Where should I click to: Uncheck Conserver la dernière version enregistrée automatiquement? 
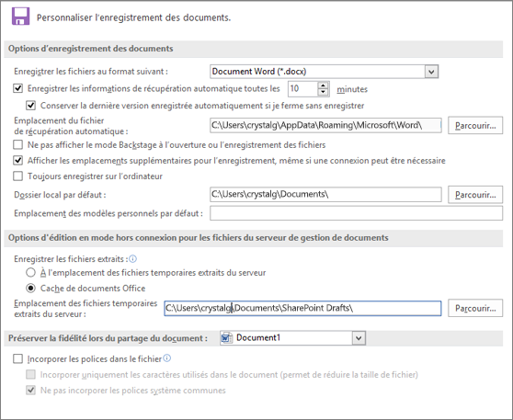(x=30, y=106)
